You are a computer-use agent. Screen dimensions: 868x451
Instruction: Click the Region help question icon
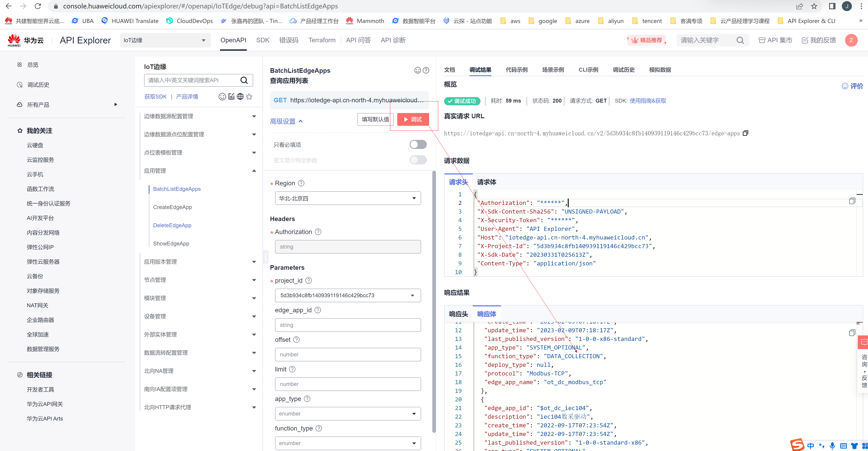pos(301,183)
